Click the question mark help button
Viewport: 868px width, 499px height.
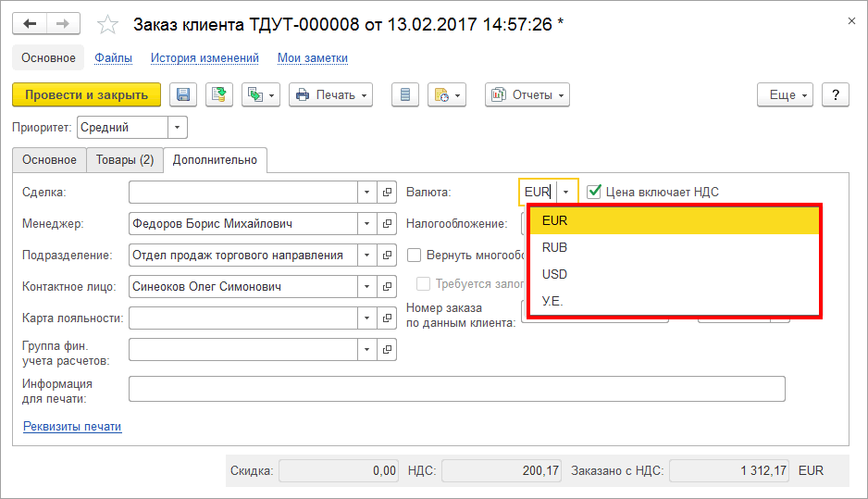[x=835, y=94]
